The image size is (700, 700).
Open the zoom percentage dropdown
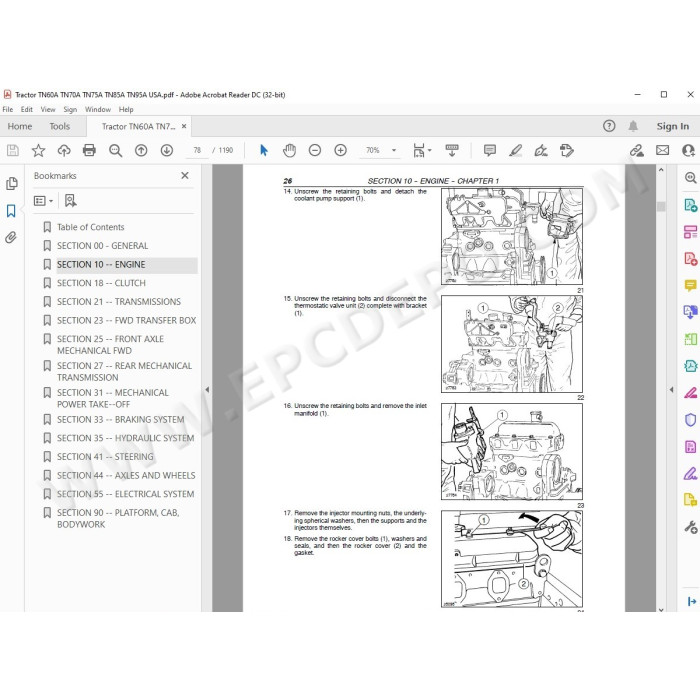click(x=394, y=150)
